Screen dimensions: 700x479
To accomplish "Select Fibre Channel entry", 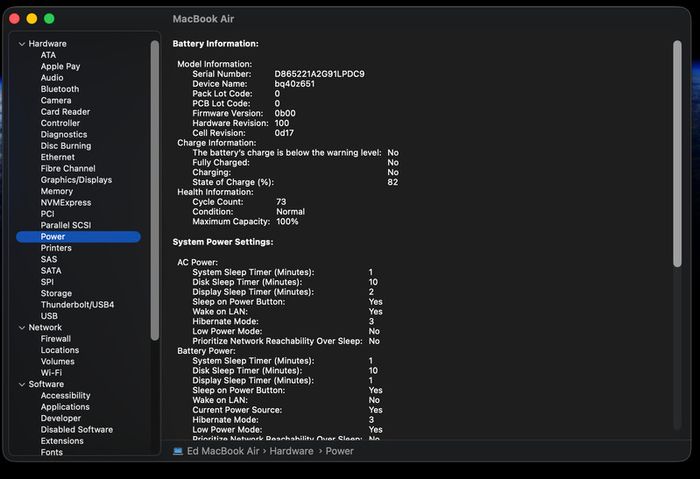I will [68, 169].
